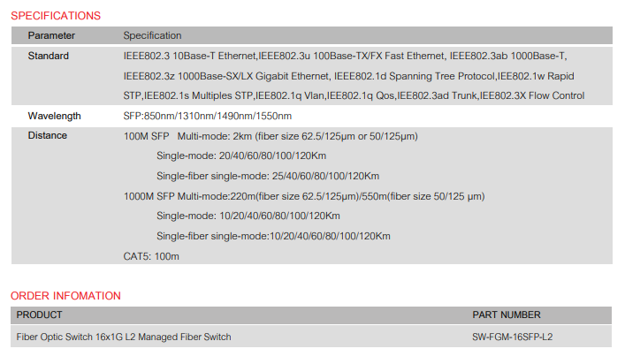Click the SPECIFICATIONS section heading

(x=56, y=15)
